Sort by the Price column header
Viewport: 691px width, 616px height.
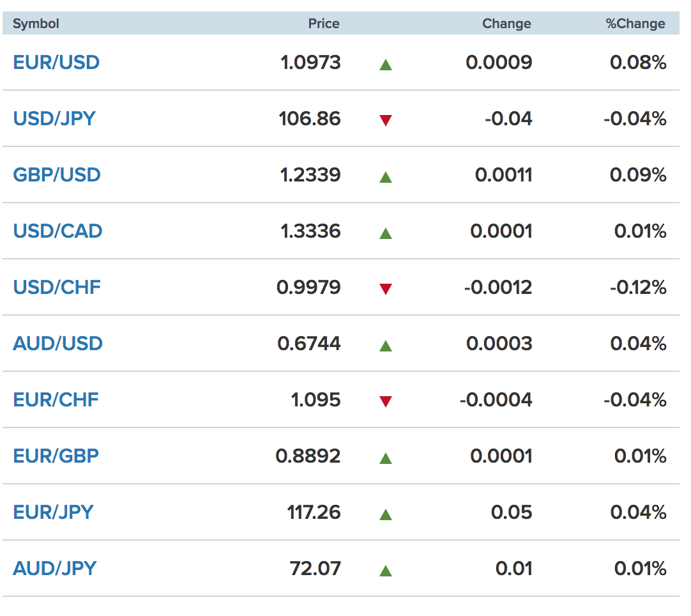(324, 24)
